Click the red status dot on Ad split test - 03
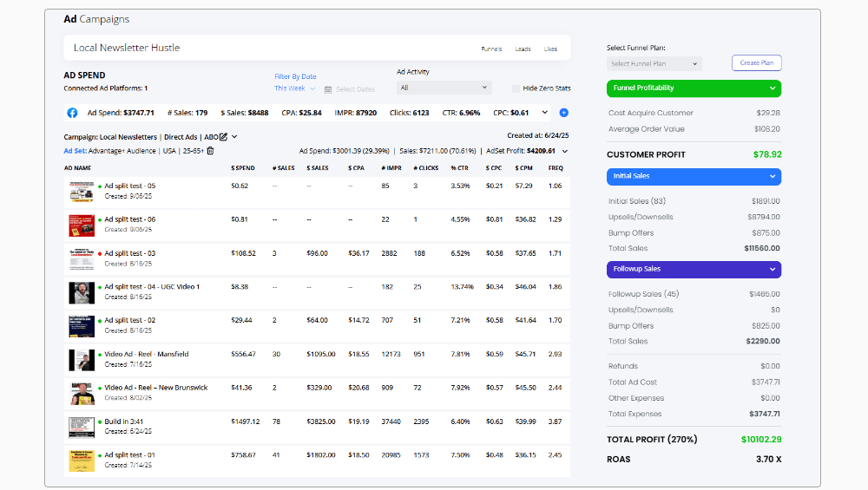Image resolution: width=868 pixels, height=490 pixels. (100, 253)
